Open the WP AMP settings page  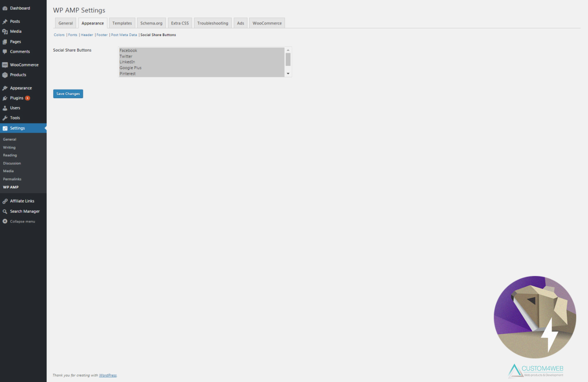pyautogui.click(x=11, y=187)
